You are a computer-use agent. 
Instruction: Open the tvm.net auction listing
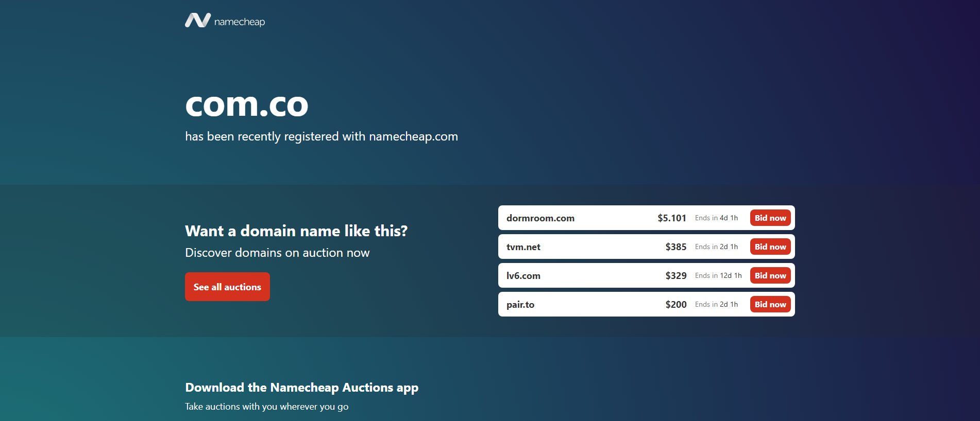523,247
